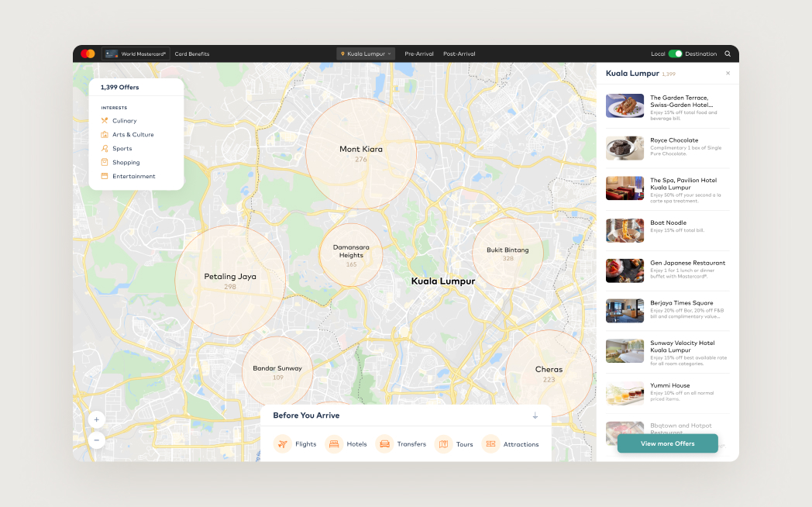Select the Damansara Heights map cluster
The image size is (812, 507).
[351, 255]
